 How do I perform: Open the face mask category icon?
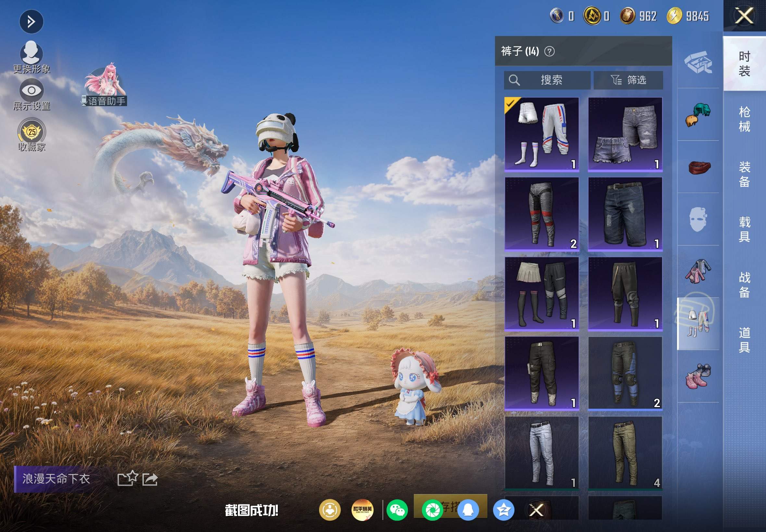pos(698,219)
